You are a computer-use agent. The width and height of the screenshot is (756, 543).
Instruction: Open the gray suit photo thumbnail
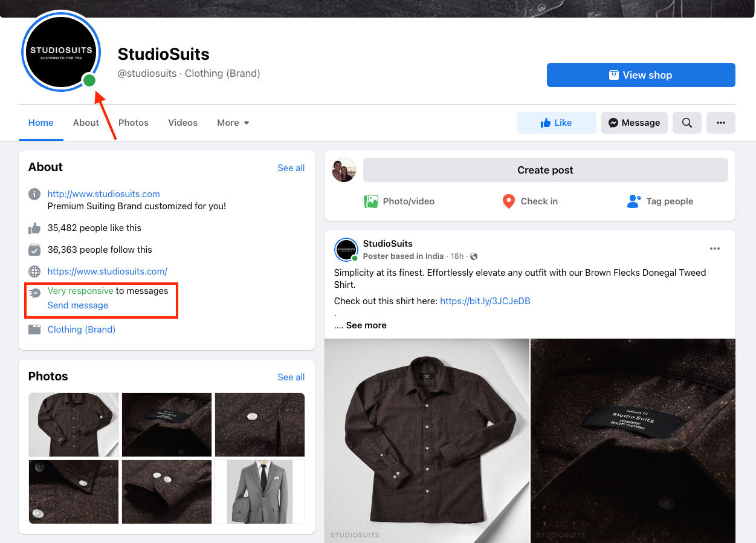pyautogui.click(x=260, y=492)
